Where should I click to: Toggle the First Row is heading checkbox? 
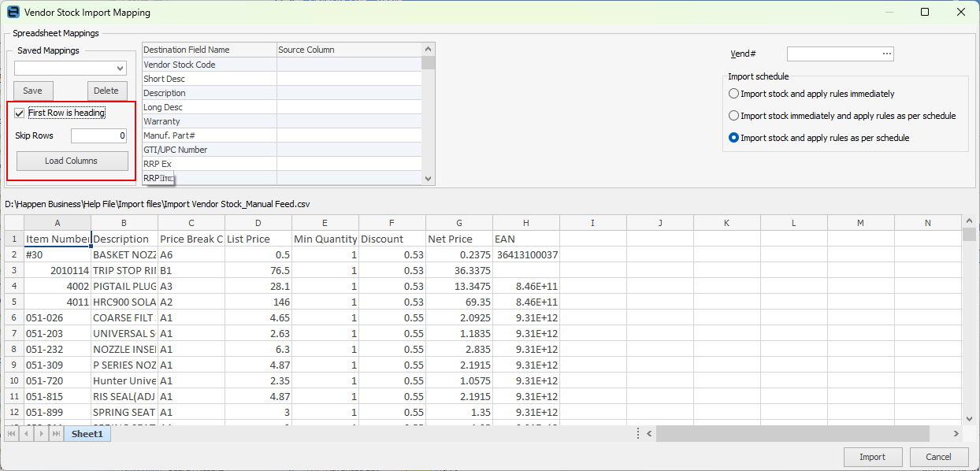(x=20, y=113)
